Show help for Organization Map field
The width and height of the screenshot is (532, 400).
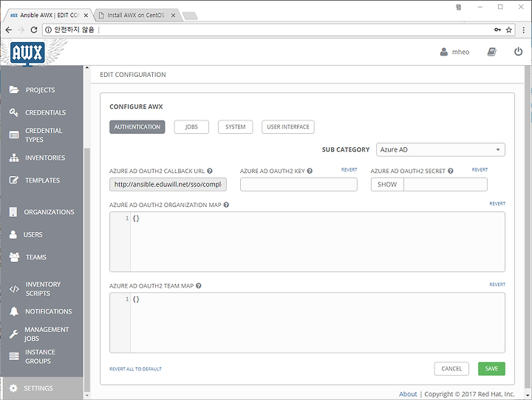tap(226, 205)
